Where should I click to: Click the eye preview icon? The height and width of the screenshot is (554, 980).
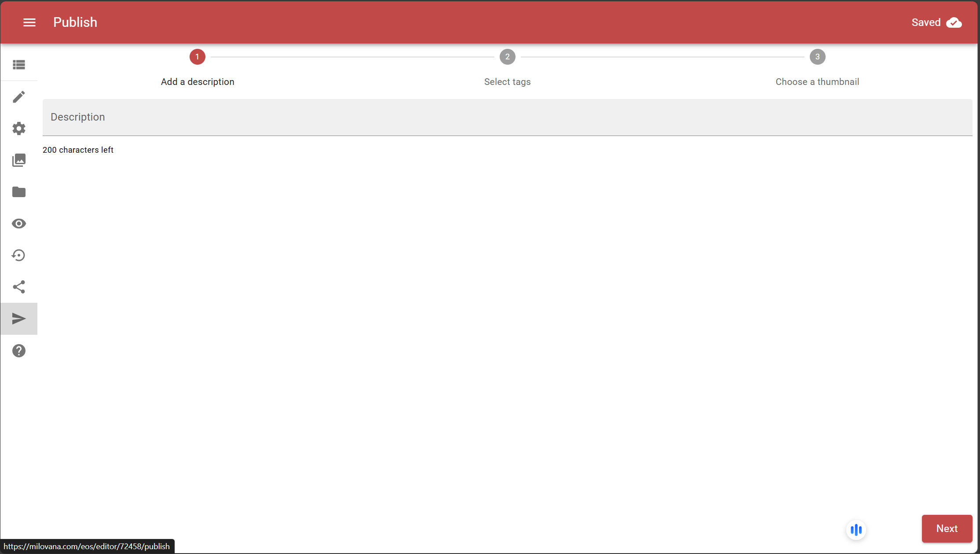point(19,224)
